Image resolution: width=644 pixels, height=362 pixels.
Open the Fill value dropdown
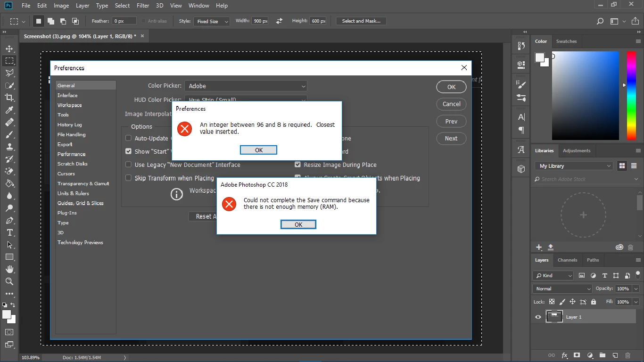tap(636, 302)
